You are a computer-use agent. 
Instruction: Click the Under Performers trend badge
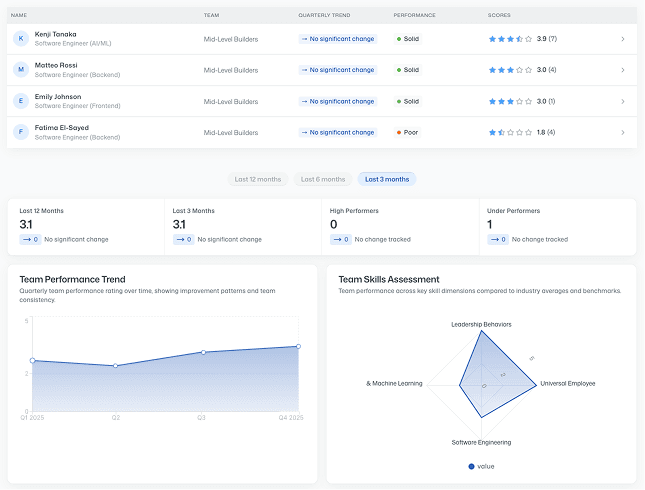tap(497, 239)
